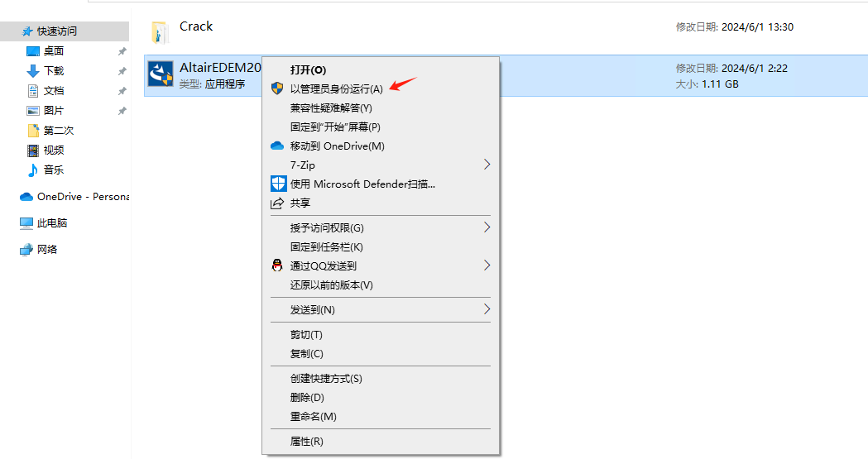868x459 pixels.
Task: Click the AltairEDEM installer application icon
Action: [x=161, y=74]
